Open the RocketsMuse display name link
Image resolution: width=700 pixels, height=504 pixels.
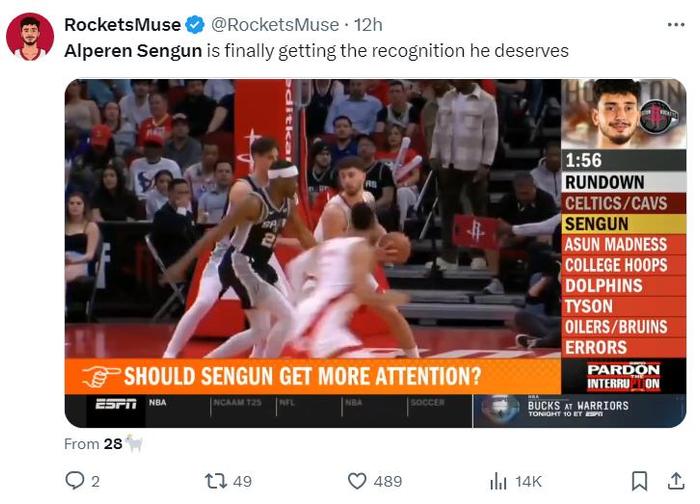click(122, 25)
